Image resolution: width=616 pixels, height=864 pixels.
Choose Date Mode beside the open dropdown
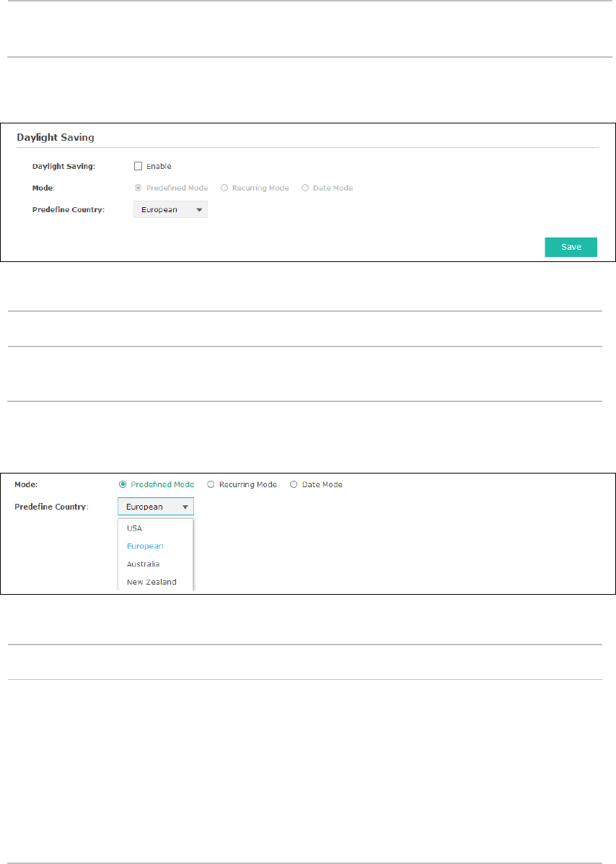pyautogui.click(x=294, y=484)
